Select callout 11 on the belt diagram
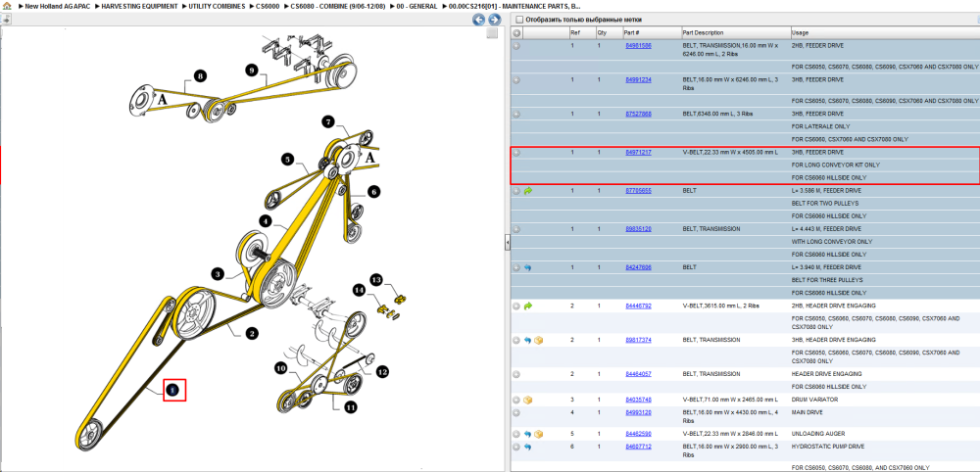Image resolution: width=980 pixels, height=472 pixels. (351, 407)
